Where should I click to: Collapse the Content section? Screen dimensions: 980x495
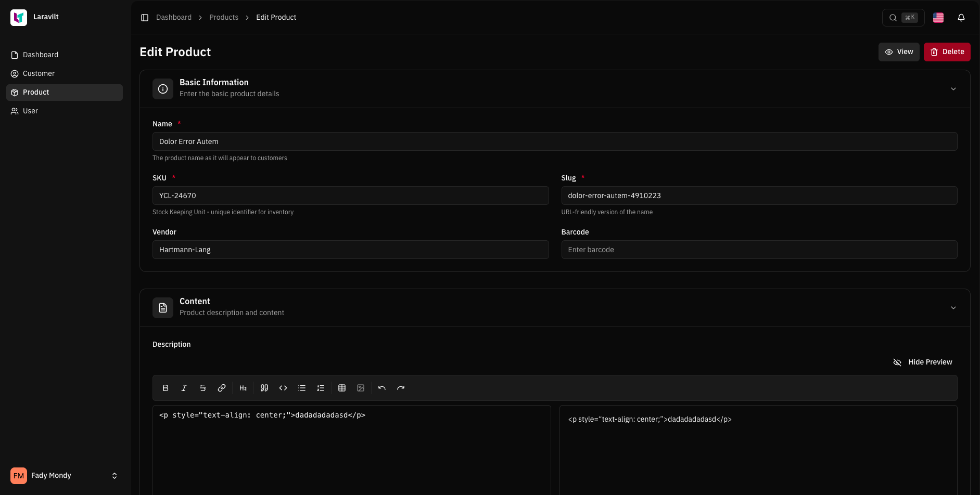[953, 308]
